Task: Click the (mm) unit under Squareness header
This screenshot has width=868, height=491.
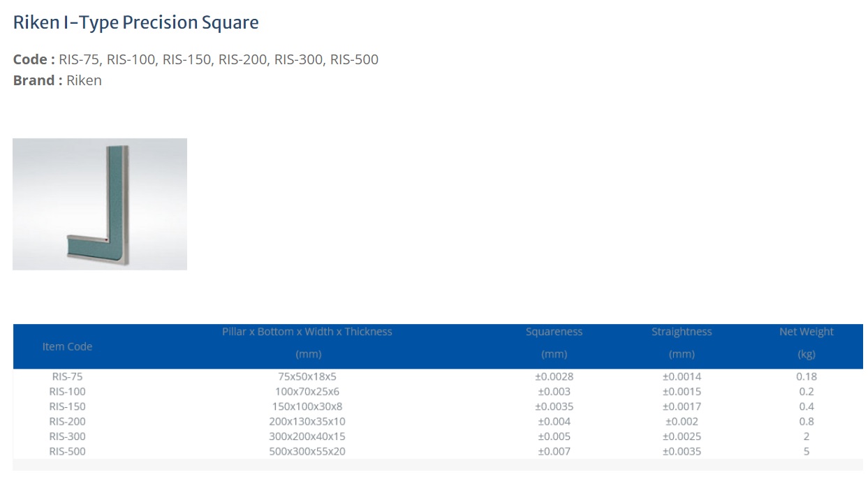Action: point(554,354)
